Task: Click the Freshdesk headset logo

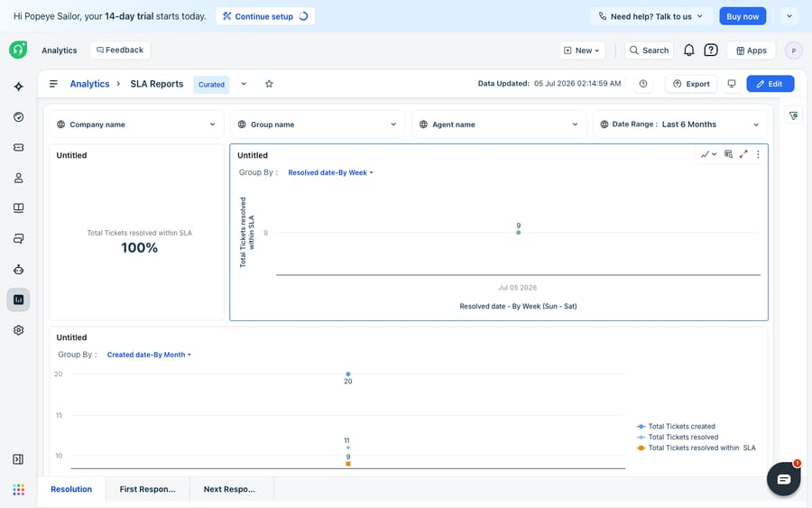Action: pos(18,50)
